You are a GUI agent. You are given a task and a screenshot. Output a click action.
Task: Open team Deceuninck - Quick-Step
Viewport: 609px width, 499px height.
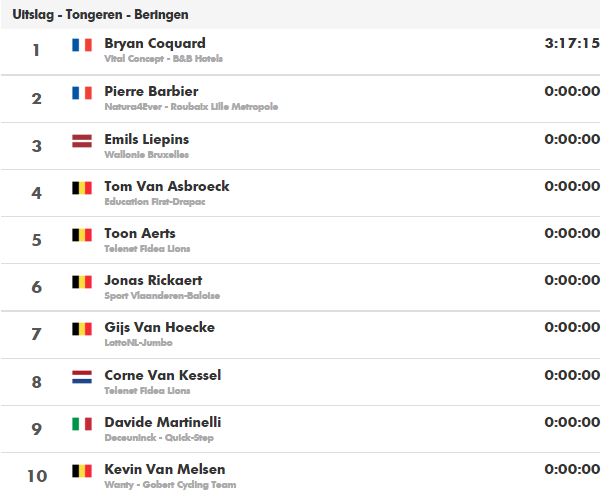click(159, 438)
